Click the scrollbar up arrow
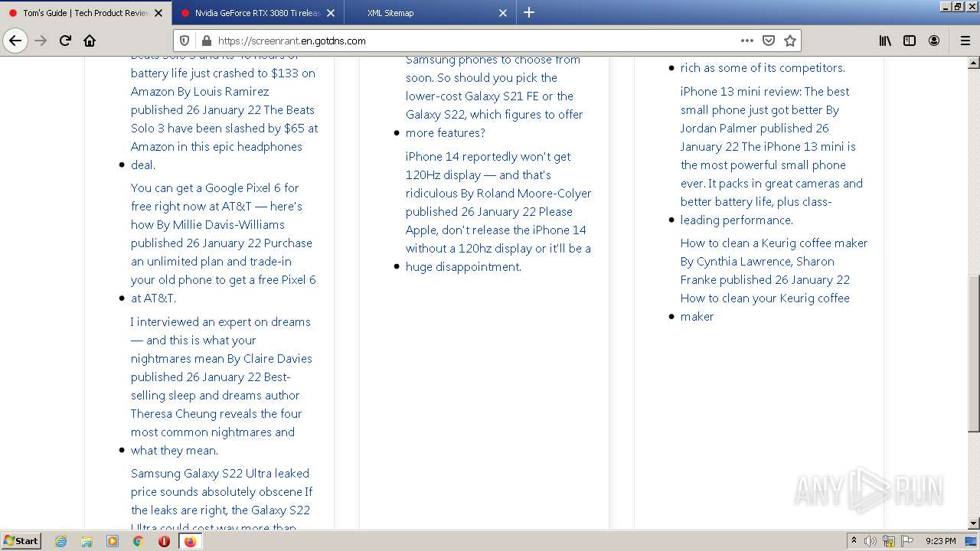Screen dimensions: 980x551 click(974, 61)
